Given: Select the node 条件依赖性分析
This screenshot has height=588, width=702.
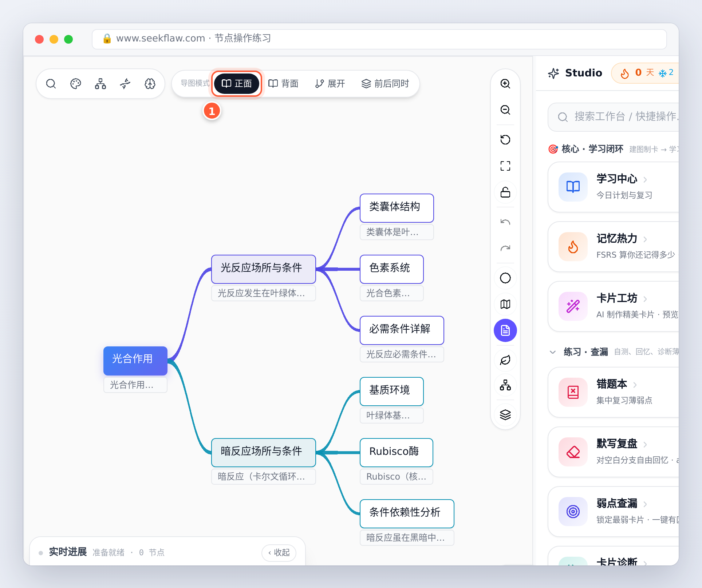Looking at the screenshot, I should pyautogui.click(x=407, y=513).
